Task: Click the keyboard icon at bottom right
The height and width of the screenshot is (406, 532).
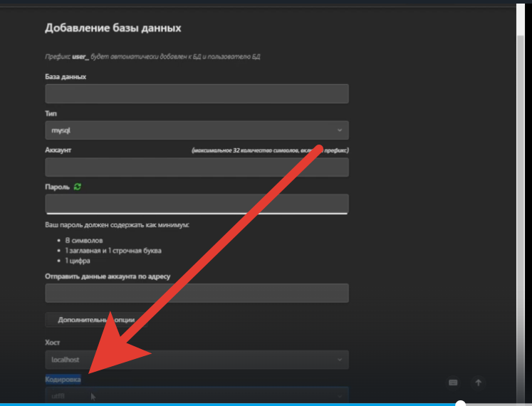Action: tap(453, 382)
